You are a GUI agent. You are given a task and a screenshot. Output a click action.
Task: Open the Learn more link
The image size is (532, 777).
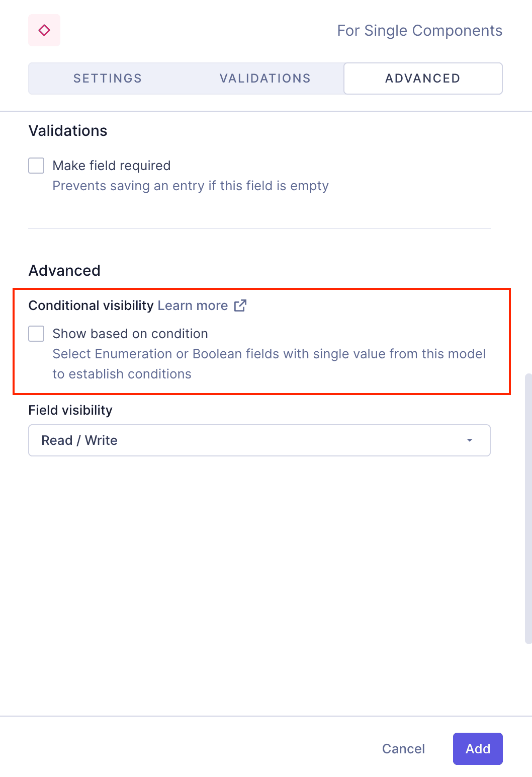pos(193,305)
